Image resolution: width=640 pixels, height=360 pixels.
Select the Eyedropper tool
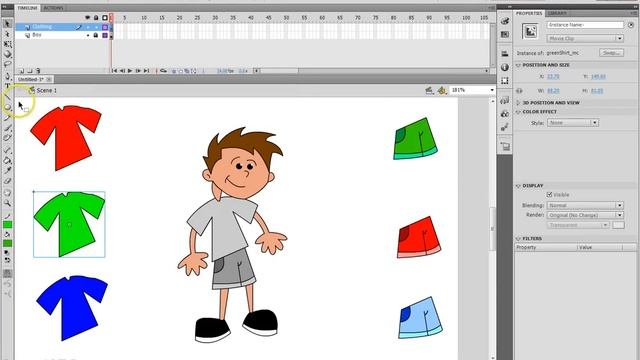[7, 170]
